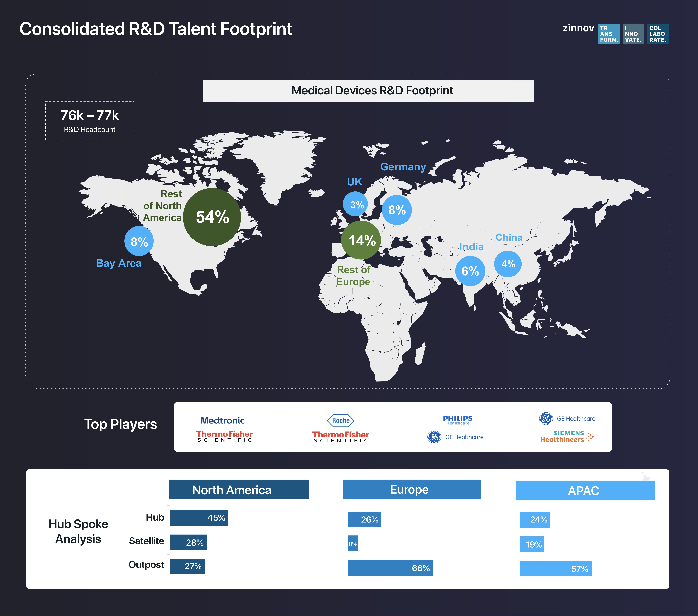Screen dimensions: 698x616
Task: Click the R&D Headcount caption
Action: [x=89, y=130]
